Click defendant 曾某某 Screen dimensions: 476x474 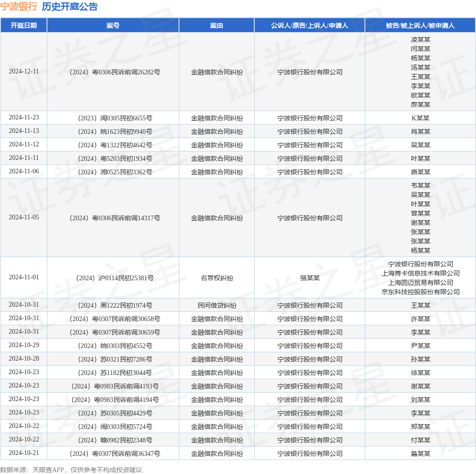point(420,213)
